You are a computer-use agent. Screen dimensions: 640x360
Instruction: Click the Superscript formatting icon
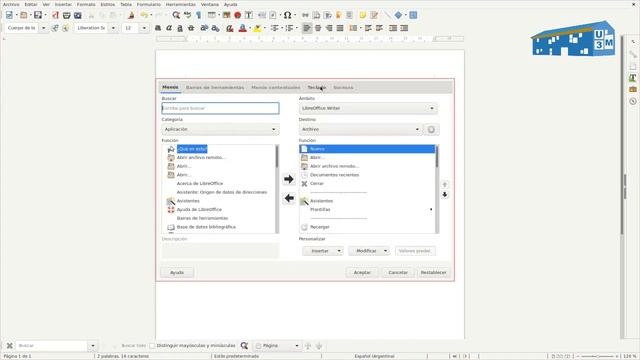[x=204, y=28]
